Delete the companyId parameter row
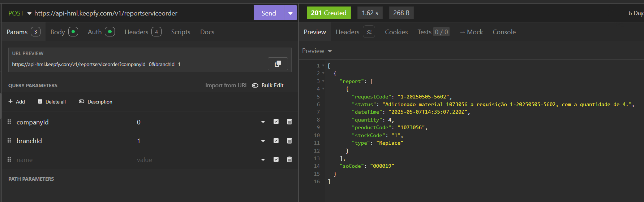Viewport: 644px width, 202px height. click(289, 122)
